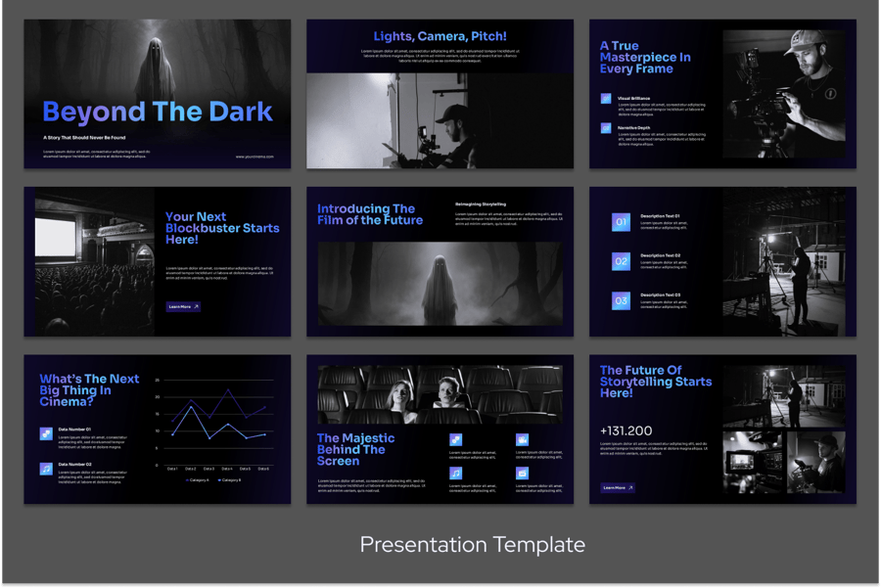Click the foggy ghost image on Introducing slide
This screenshot has width=881, height=588.
(x=440, y=283)
